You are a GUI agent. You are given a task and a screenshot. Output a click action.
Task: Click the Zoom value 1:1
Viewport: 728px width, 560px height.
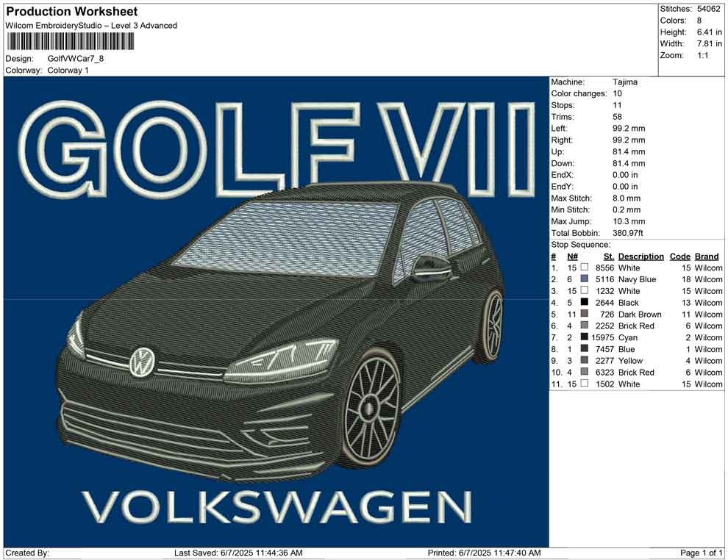702,55
